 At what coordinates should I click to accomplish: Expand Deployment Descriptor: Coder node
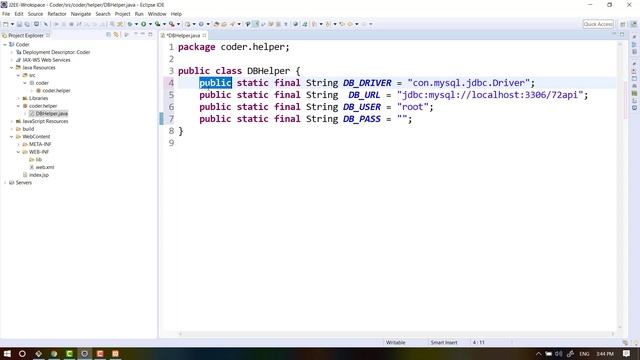pyautogui.click(x=12, y=52)
